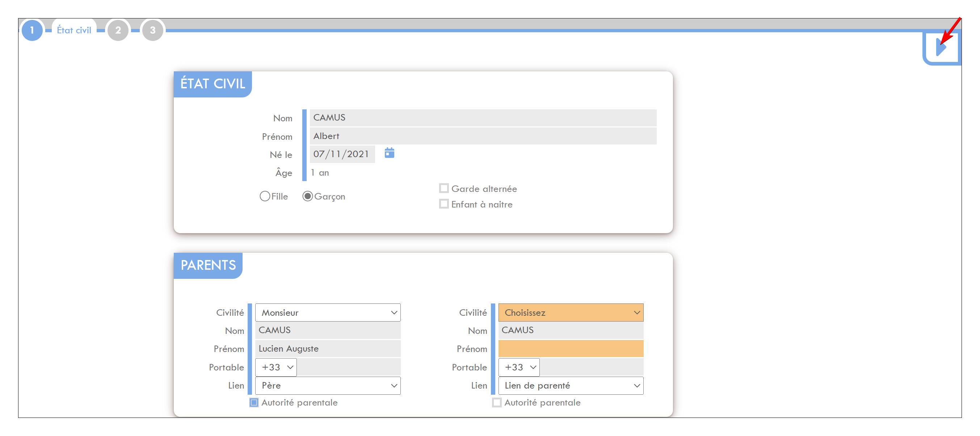The height and width of the screenshot is (436, 980).
Task: Open the birth date calendar picker
Action: 389,153
